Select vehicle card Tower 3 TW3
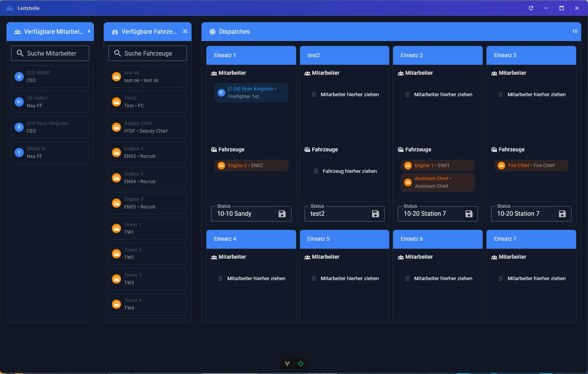588x374 pixels. pyautogui.click(x=147, y=279)
